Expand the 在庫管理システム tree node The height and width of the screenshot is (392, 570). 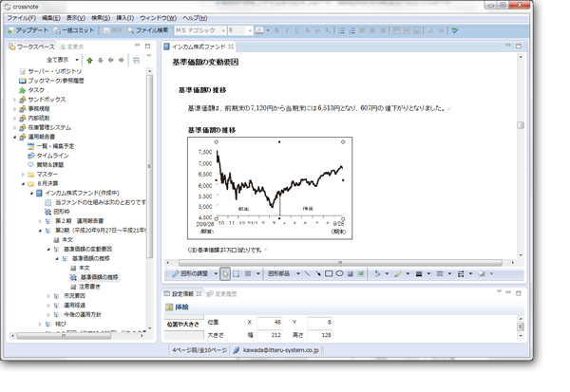(14, 127)
